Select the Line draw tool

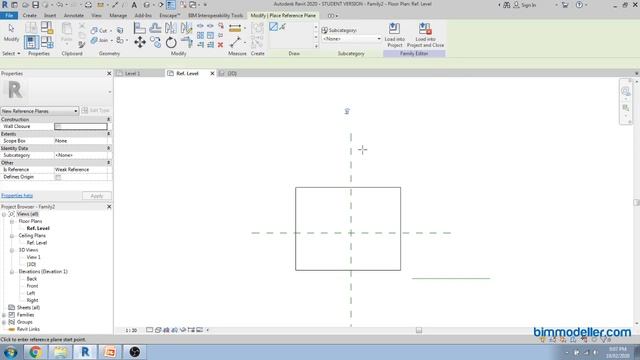[273, 27]
